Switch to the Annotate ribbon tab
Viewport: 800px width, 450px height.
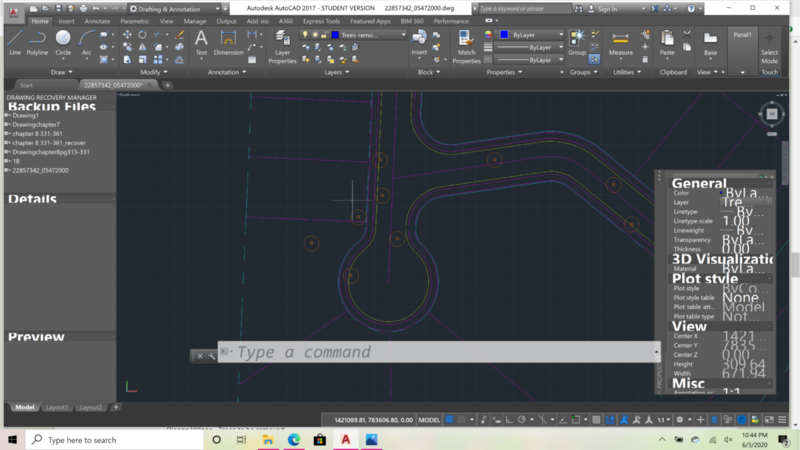(x=97, y=20)
